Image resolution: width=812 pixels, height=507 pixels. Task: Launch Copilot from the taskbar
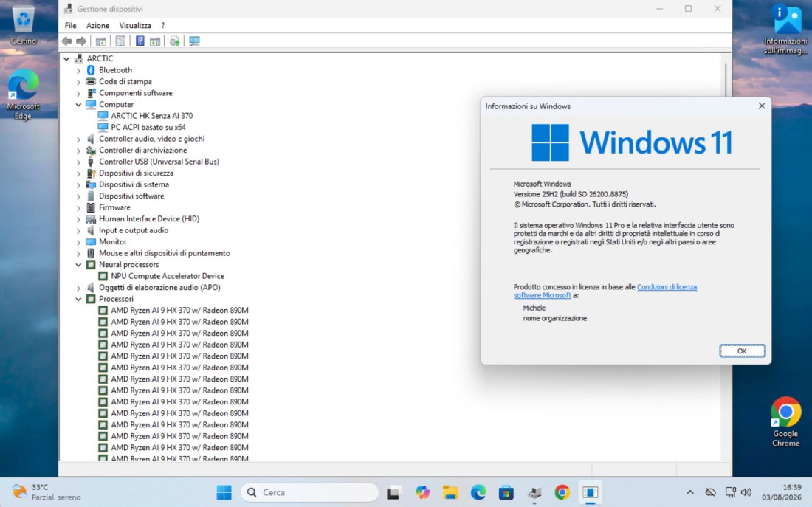click(422, 492)
